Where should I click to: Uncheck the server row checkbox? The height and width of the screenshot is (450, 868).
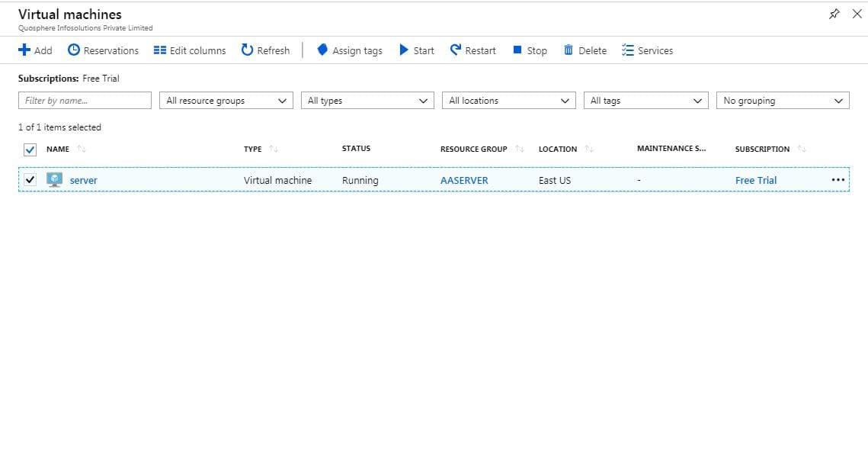pos(30,180)
